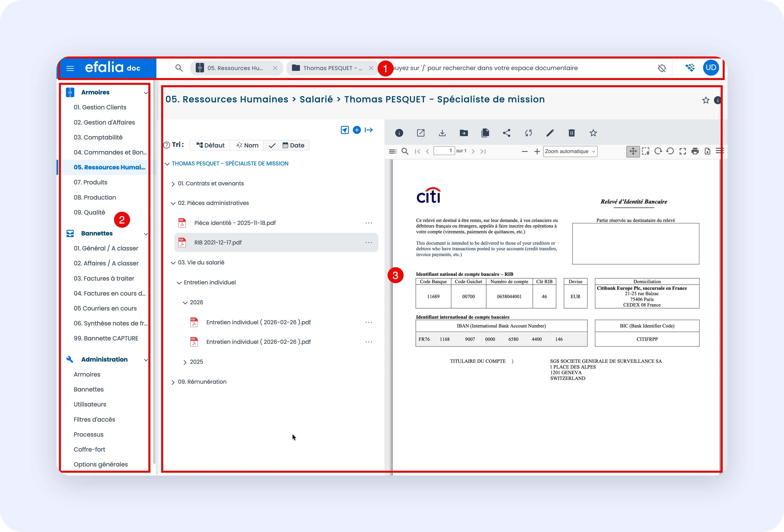
Task: Open options for Pièce identité - 2025-11-18.pdf
Action: (x=369, y=223)
